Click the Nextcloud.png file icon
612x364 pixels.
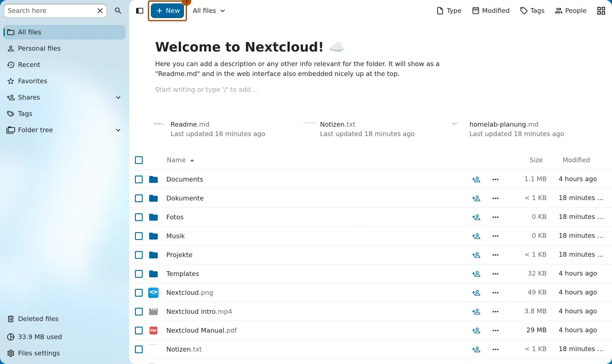tap(153, 293)
